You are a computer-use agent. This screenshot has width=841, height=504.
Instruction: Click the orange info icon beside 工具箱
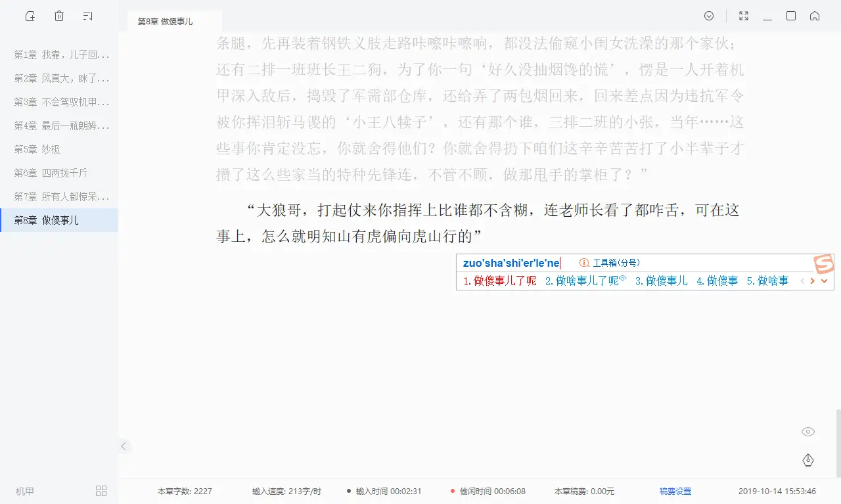(584, 263)
